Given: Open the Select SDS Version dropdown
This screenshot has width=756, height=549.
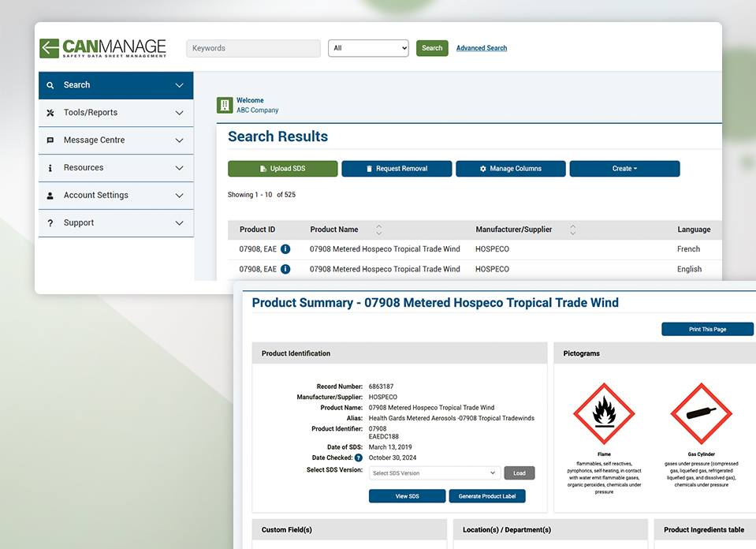Looking at the screenshot, I should (435, 473).
